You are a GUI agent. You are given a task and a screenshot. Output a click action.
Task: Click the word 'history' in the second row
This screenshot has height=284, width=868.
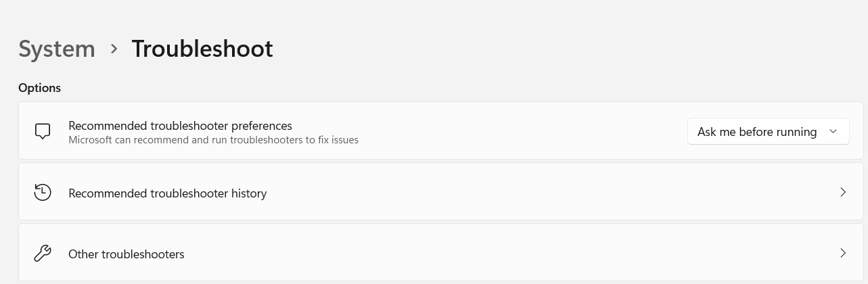248,193
